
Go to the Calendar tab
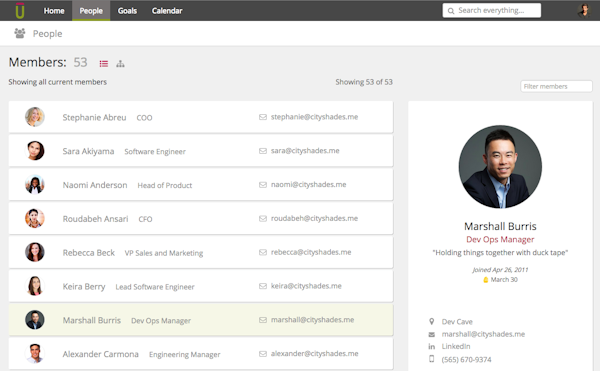[167, 11]
